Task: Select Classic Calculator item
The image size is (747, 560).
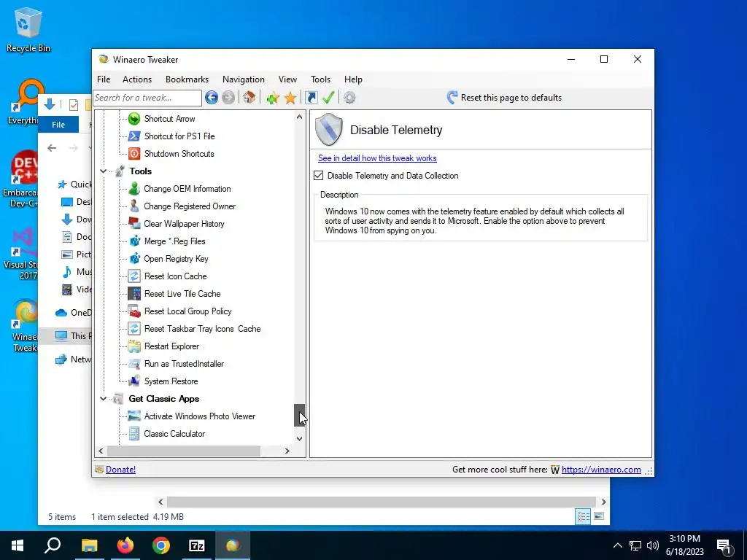Action: [x=174, y=434]
